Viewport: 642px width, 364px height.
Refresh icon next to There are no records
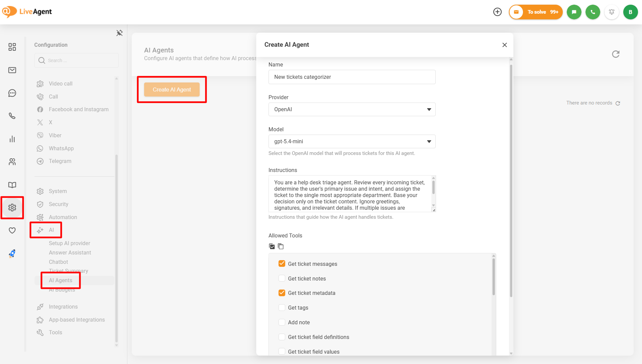pyautogui.click(x=618, y=103)
